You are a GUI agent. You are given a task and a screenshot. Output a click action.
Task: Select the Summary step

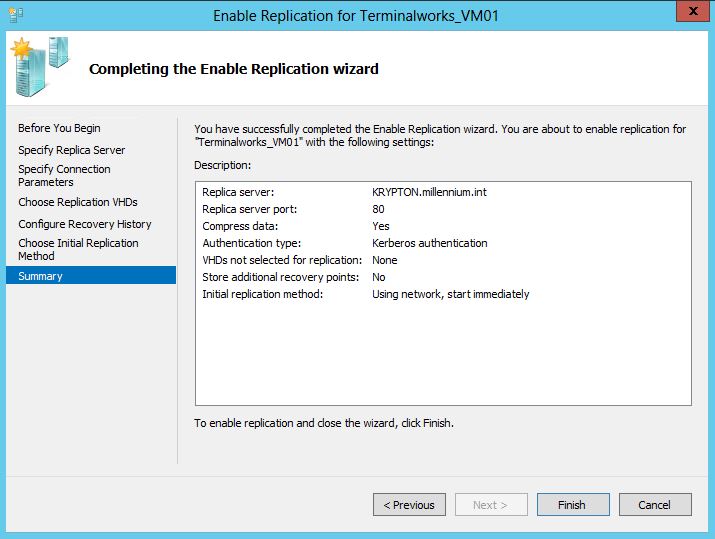pyautogui.click(x=91, y=275)
